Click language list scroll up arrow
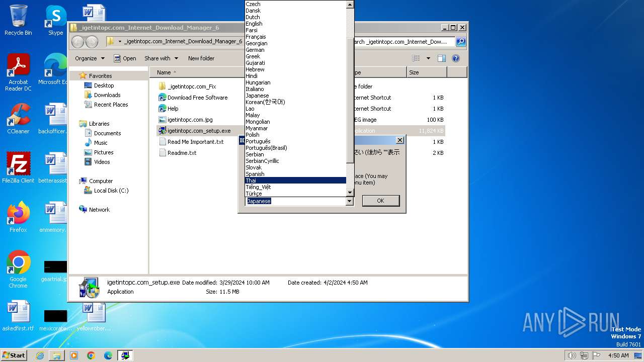The height and width of the screenshot is (362, 644). point(350,4)
